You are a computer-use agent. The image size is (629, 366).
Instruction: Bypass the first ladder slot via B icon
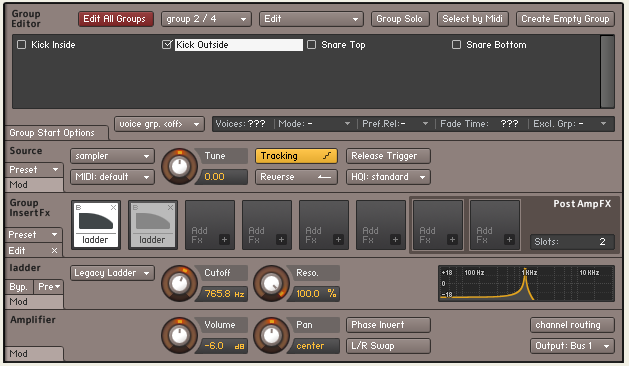79,207
